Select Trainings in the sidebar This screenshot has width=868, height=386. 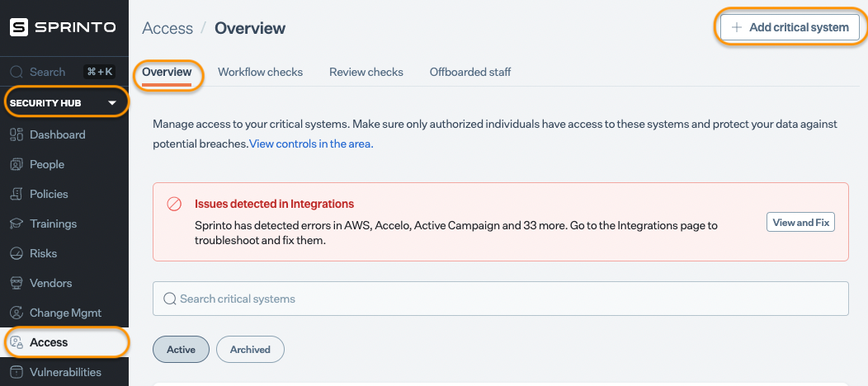pos(64,224)
